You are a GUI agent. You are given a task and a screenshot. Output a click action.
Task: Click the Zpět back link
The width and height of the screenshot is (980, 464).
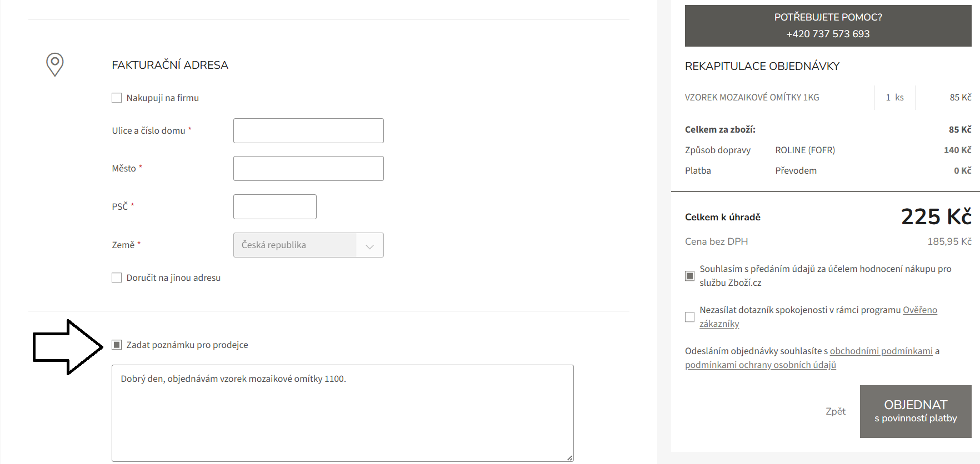(x=835, y=411)
